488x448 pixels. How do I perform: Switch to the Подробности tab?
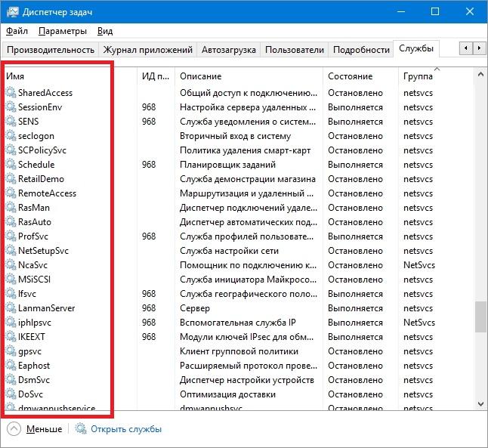click(x=361, y=50)
